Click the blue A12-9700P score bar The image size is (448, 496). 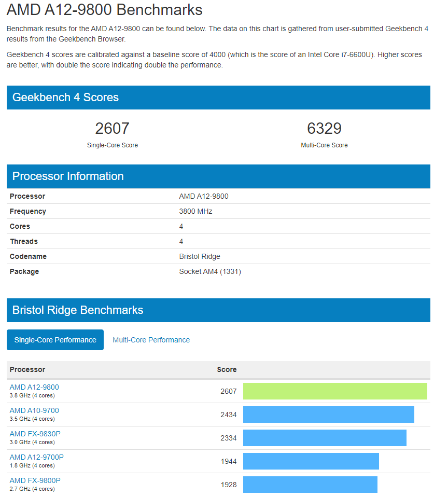pos(311,461)
